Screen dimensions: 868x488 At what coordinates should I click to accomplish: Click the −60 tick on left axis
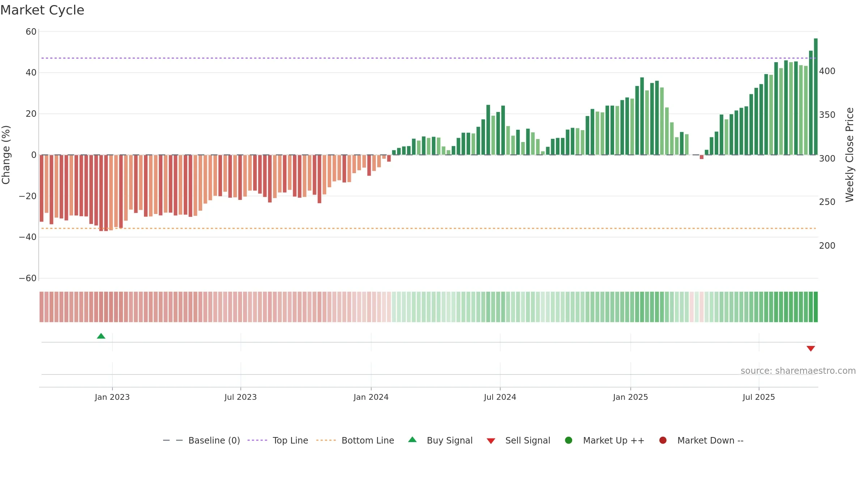[x=28, y=278]
